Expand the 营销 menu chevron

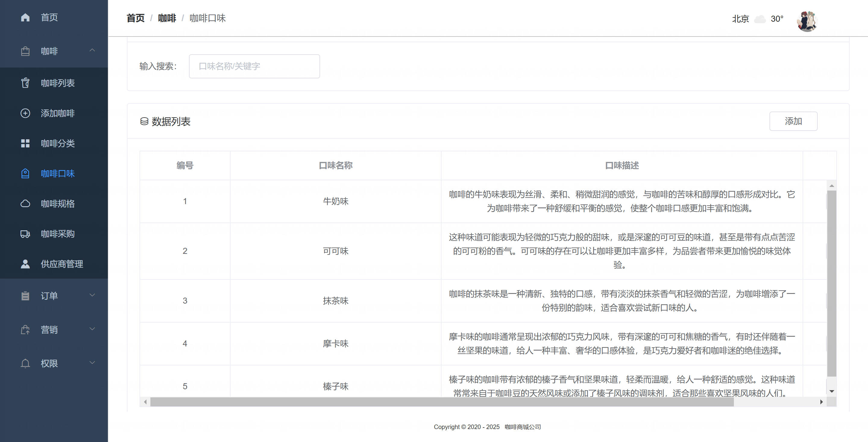(92, 329)
